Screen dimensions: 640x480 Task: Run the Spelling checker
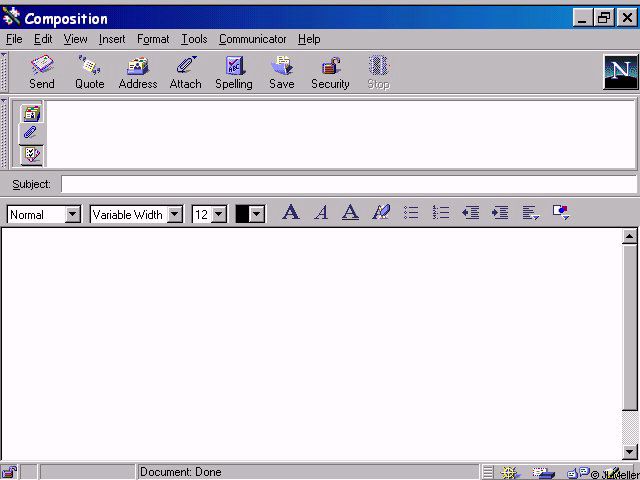[234, 72]
